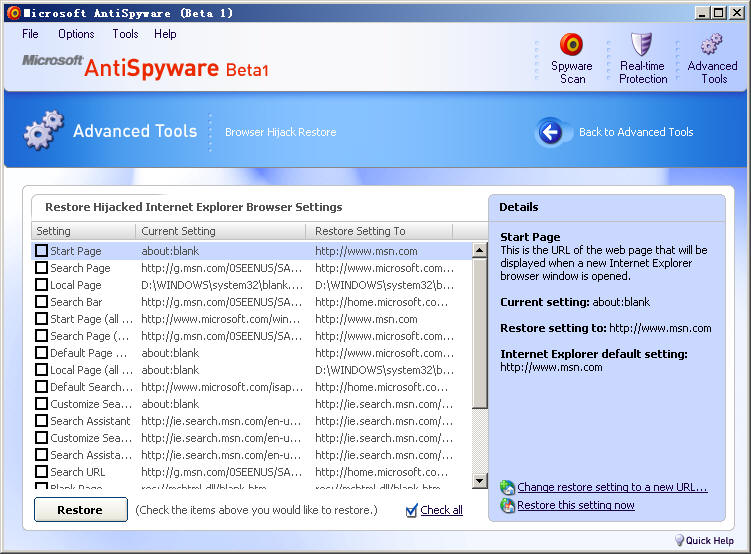Click the large Advanced Tools gears icon in the blue banner
Image resolution: width=751 pixels, height=554 pixels.
click(44, 130)
